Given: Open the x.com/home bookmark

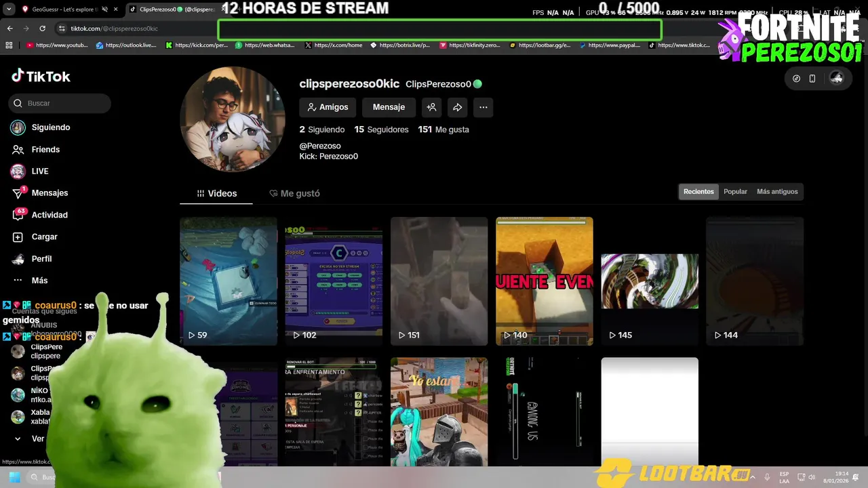Looking at the screenshot, I should coord(334,45).
